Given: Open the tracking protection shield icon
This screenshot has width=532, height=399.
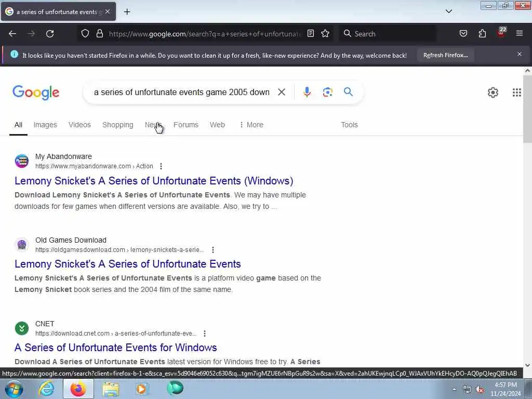Looking at the screenshot, I should click(x=85, y=33).
